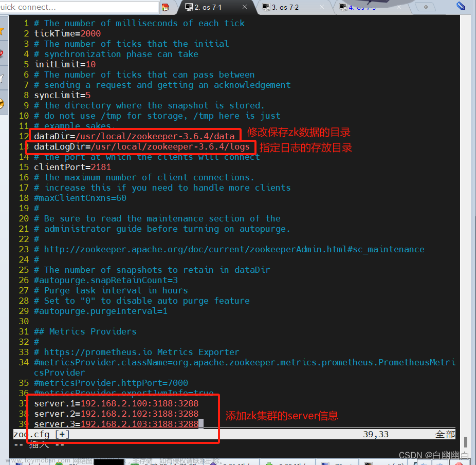Click the 'server.2=192.168.2.102:3188:3288' line
Viewport: 476px width, 465px height.
click(116, 414)
